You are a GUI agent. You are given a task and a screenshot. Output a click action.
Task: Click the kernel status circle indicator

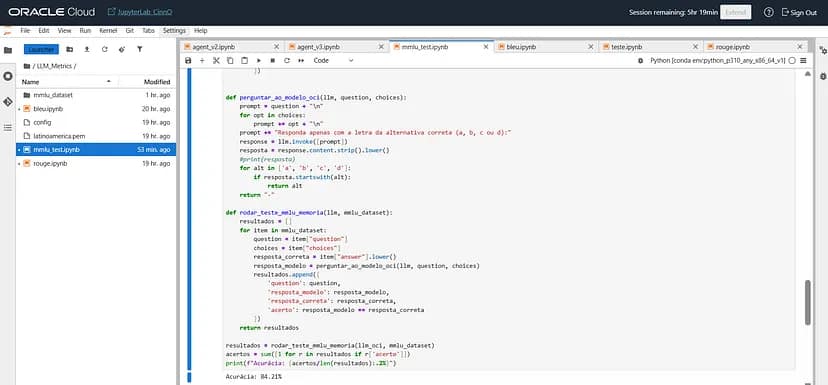pyautogui.click(x=792, y=61)
